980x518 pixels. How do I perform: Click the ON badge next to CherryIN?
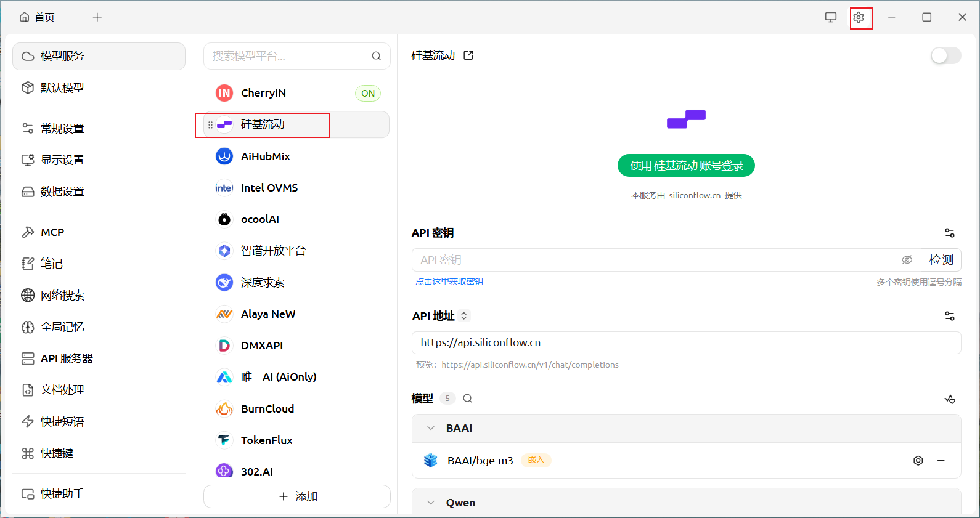(368, 93)
